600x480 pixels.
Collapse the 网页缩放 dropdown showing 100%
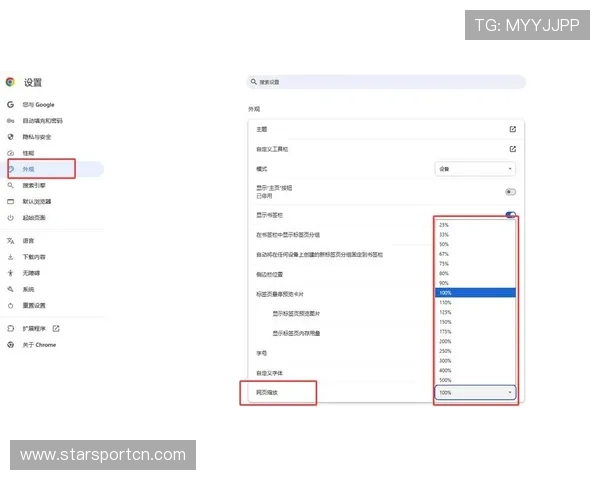475,393
